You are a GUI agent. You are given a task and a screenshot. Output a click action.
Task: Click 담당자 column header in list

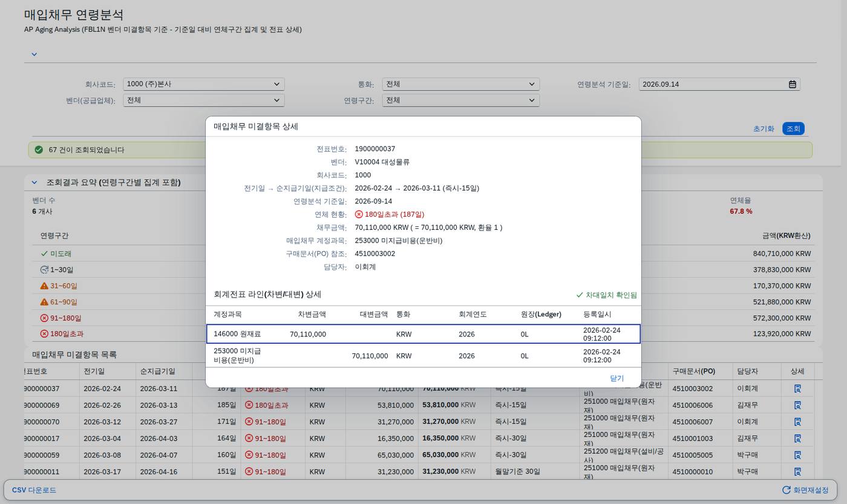click(x=747, y=371)
